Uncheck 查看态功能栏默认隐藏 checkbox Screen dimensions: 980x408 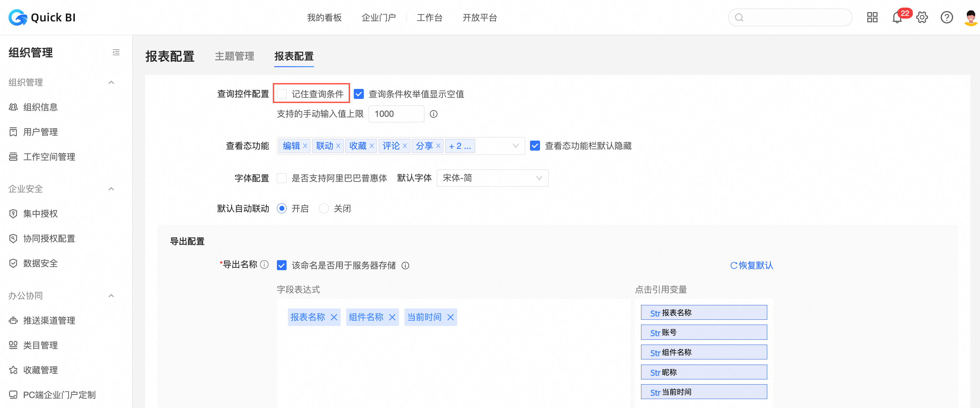[x=535, y=146]
